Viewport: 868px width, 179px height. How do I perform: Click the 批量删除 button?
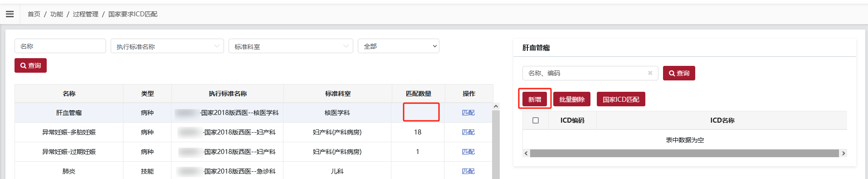tap(572, 99)
